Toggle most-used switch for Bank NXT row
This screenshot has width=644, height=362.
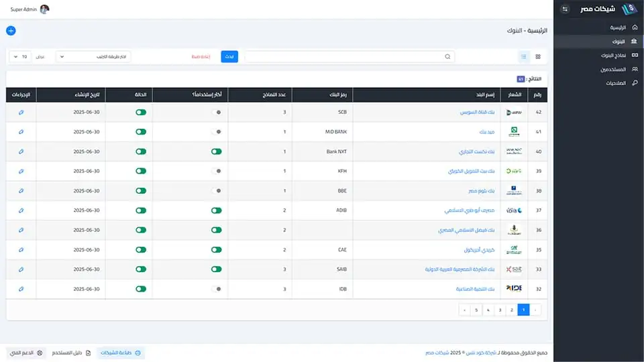216,152
